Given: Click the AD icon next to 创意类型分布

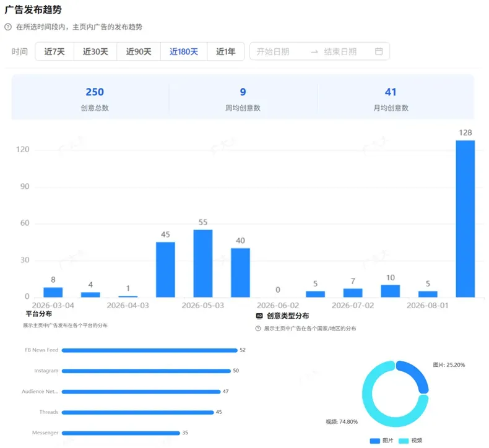Looking at the screenshot, I should pyautogui.click(x=259, y=316).
